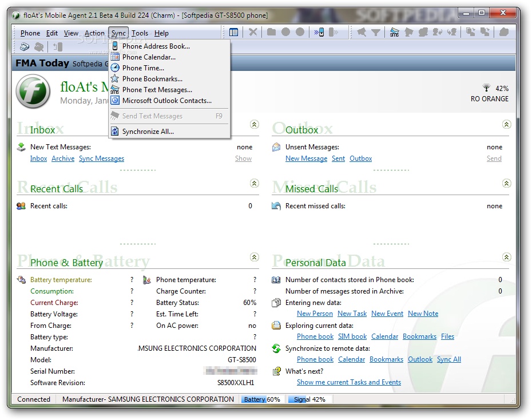Open the SIM book link
Screen dimensions: 532x420
click(352, 336)
